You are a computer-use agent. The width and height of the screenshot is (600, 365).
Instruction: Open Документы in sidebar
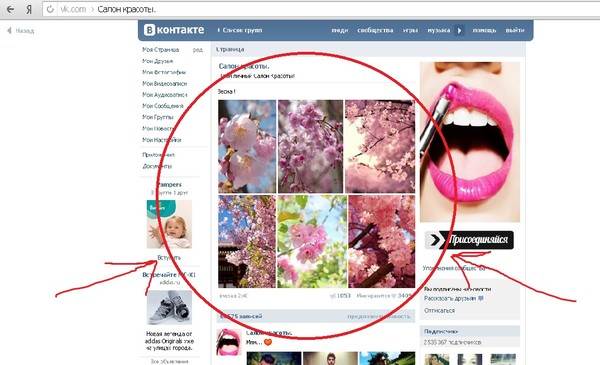pos(157,166)
